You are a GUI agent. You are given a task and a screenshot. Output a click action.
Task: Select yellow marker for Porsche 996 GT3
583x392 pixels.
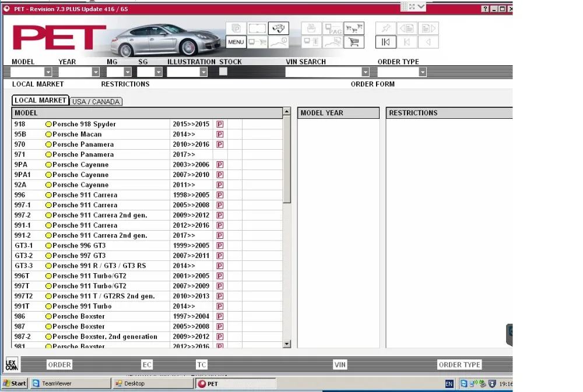[x=48, y=246]
